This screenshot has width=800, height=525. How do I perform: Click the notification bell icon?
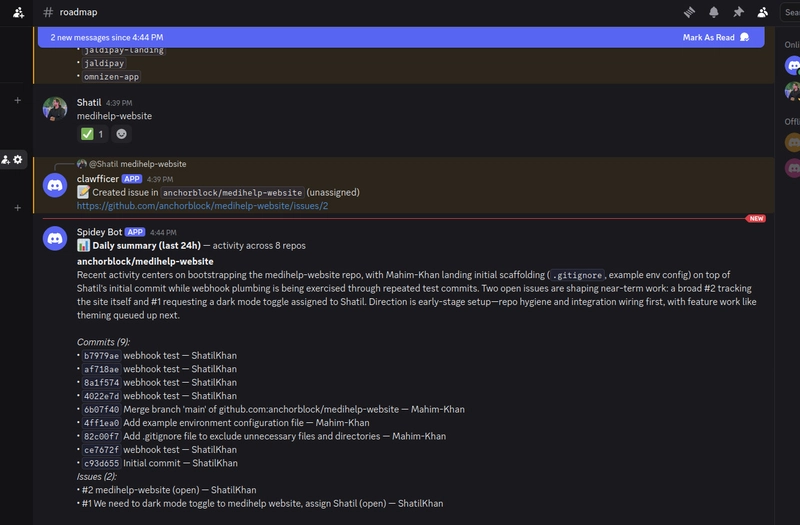pos(714,12)
